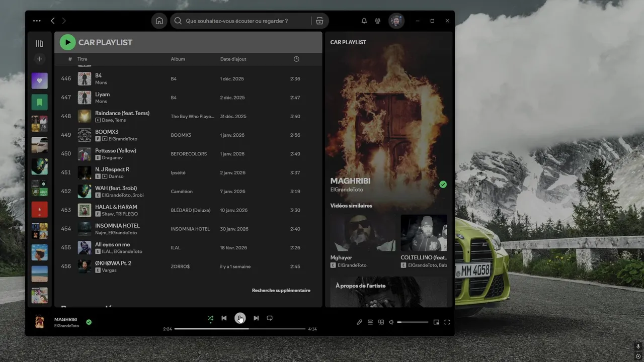Open the Caméléon album link

click(182, 191)
